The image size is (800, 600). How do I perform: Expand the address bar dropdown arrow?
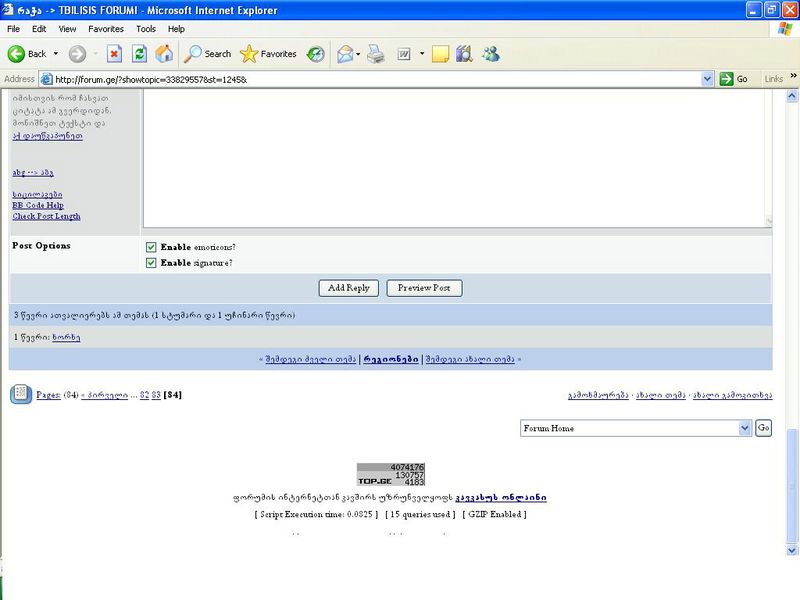(707, 79)
